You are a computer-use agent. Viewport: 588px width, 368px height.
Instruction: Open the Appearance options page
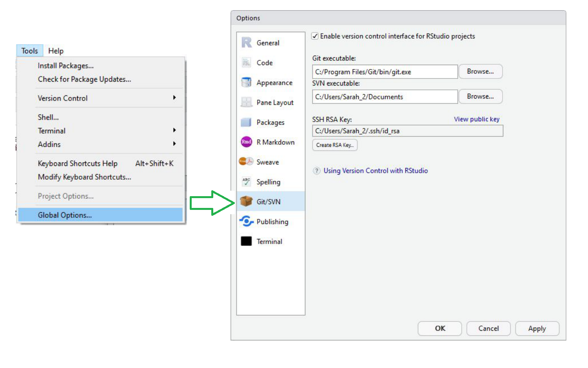coord(271,82)
